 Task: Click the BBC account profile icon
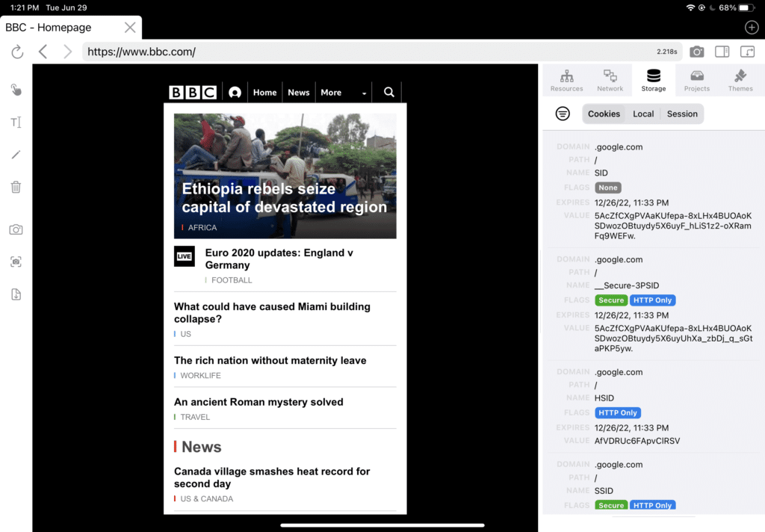click(x=235, y=92)
